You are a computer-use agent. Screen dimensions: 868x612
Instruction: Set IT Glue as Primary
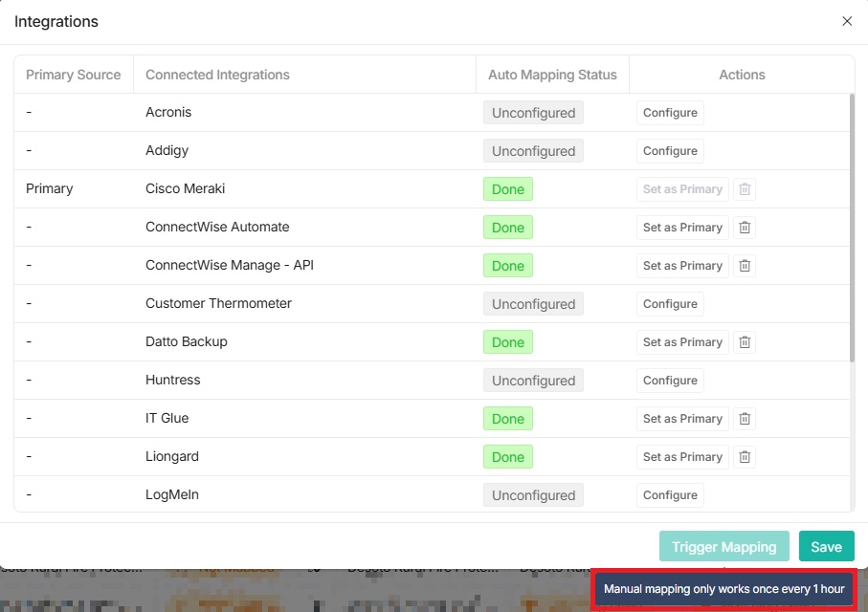point(681,419)
